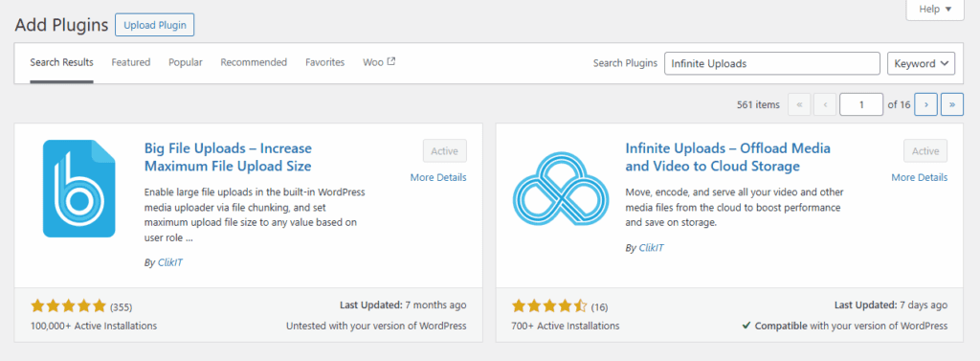This screenshot has height=361, width=980.
Task: Click the Compatible checkmark icon
Action: 746,326
